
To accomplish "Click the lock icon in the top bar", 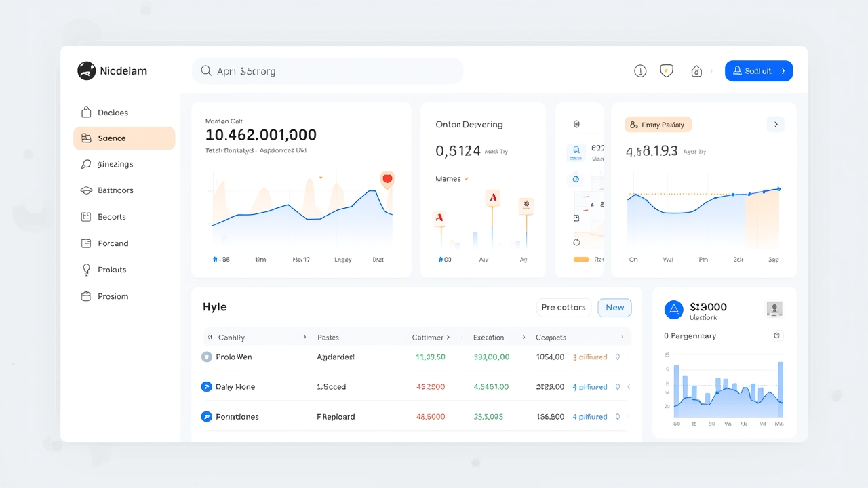I will [x=696, y=70].
